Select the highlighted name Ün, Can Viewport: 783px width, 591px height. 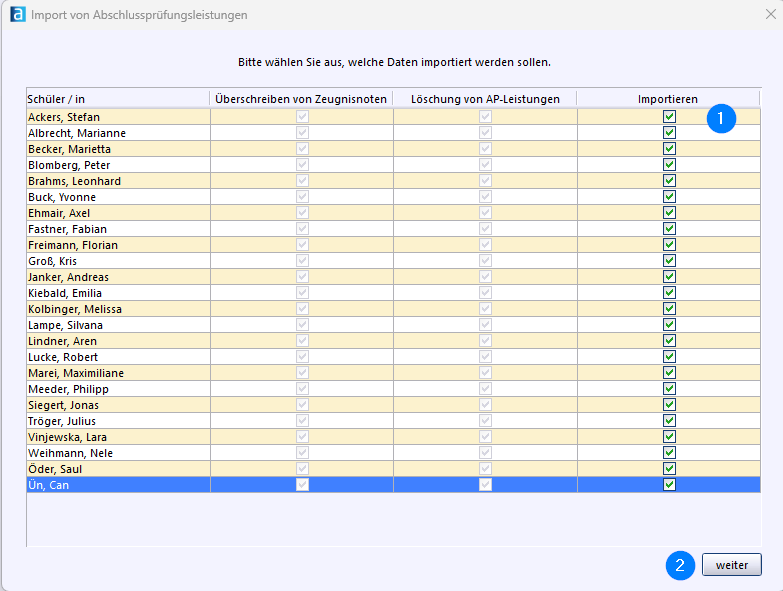(x=48, y=485)
